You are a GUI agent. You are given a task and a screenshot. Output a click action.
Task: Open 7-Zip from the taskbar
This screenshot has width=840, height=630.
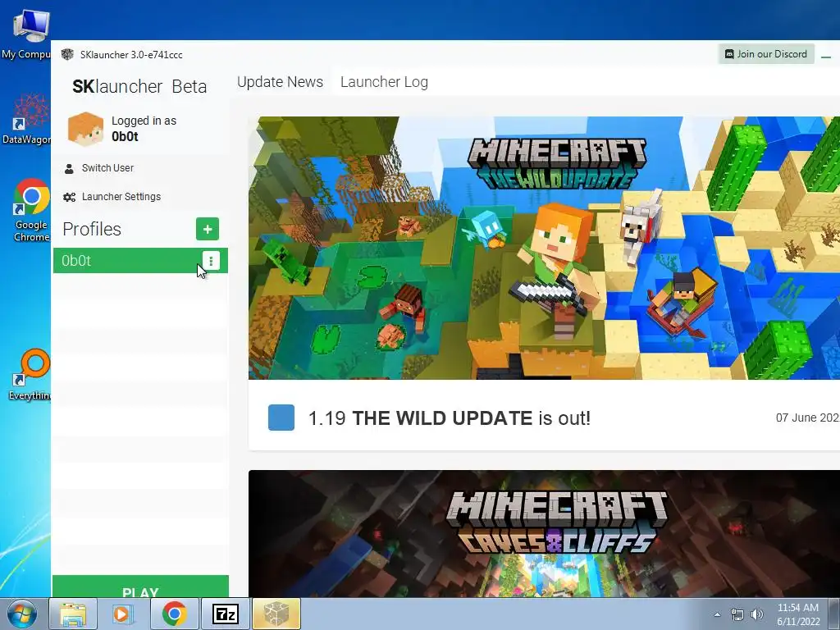(x=225, y=614)
